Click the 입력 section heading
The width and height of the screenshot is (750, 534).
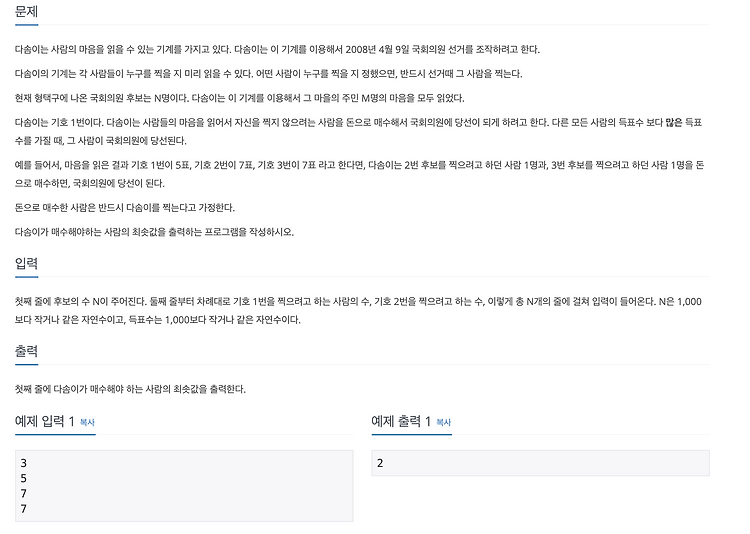(x=26, y=263)
